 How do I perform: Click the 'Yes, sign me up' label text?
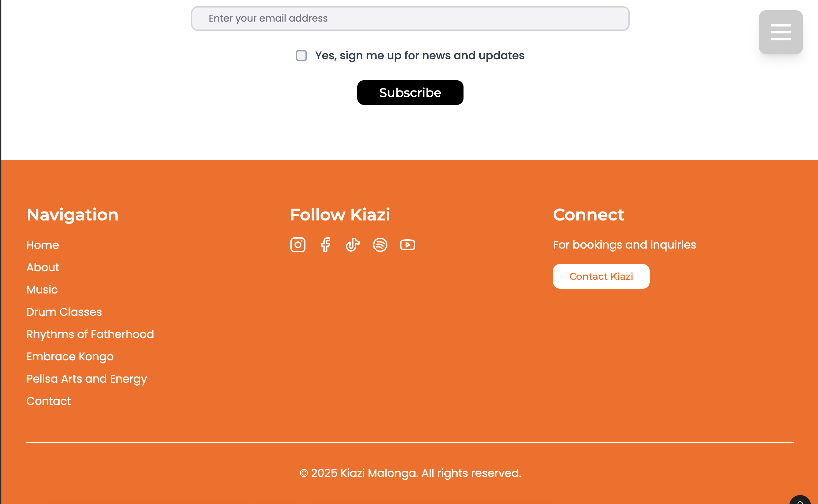point(420,56)
